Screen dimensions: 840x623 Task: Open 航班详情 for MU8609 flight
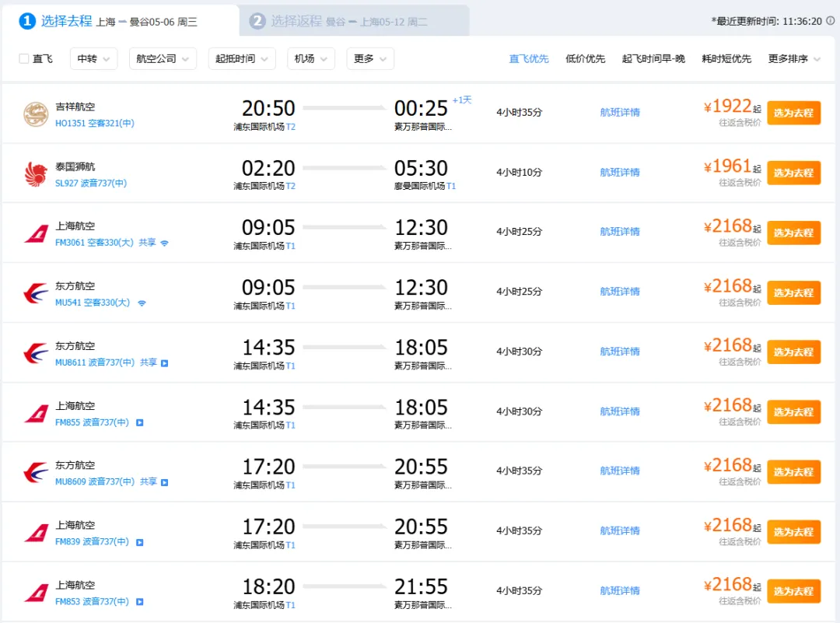click(x=620, y=471)
